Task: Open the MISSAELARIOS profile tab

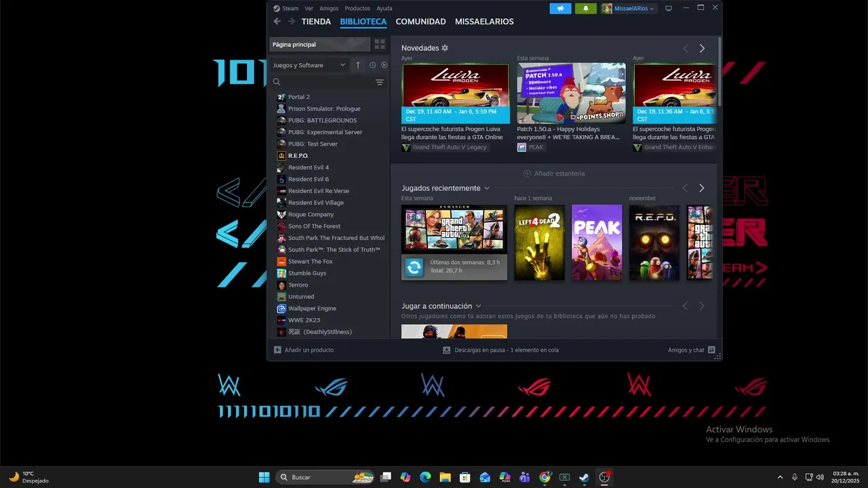Action: (484, 22)
